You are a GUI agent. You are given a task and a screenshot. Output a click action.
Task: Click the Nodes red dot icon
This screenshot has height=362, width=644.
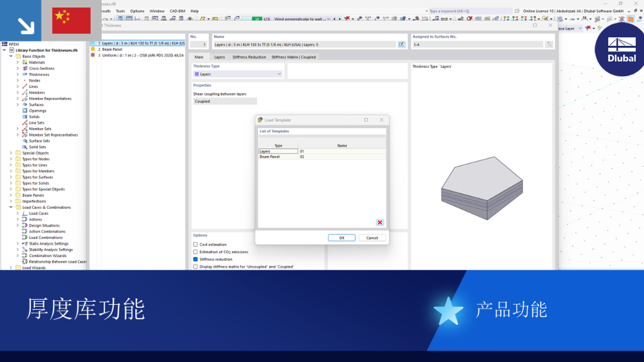pyautogui.click(x=25, y=80)
